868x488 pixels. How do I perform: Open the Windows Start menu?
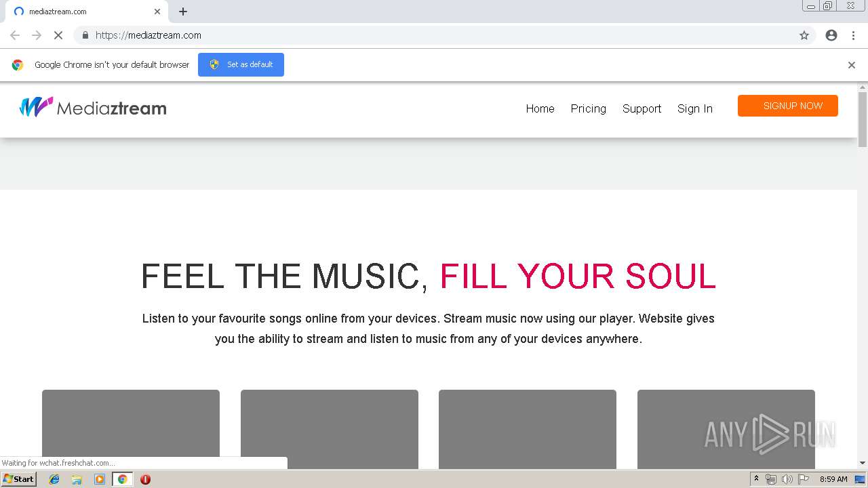(18, 479)
